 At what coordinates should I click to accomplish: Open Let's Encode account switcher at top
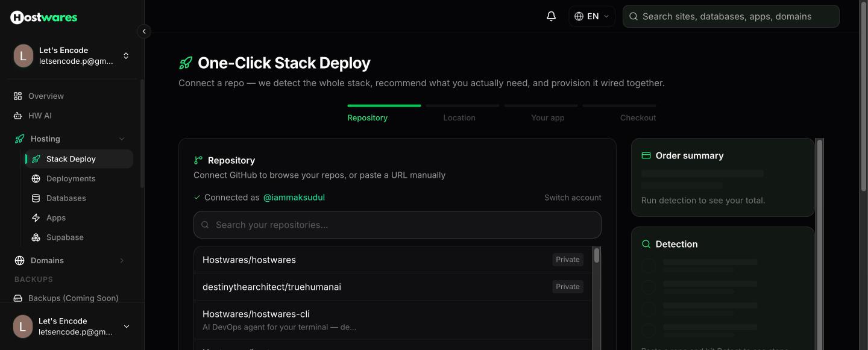(72, 55)
